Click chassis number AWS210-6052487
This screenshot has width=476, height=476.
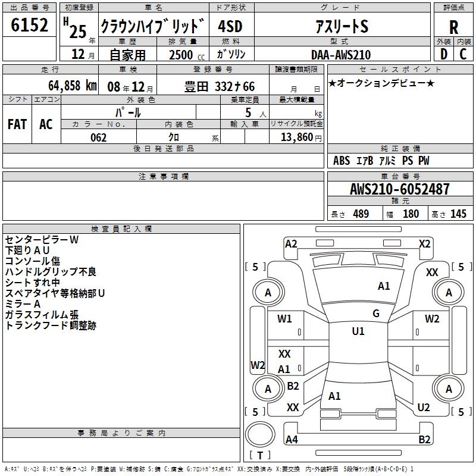[x=400, y=190]
